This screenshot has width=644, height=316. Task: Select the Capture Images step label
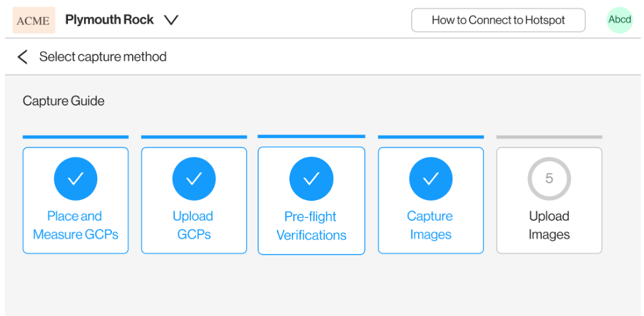[430, 225]
